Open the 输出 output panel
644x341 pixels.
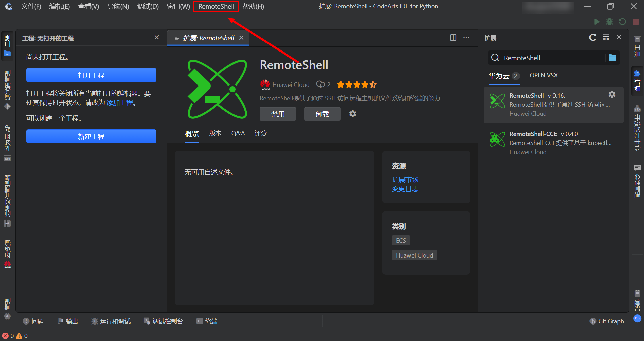pos(68,321)
